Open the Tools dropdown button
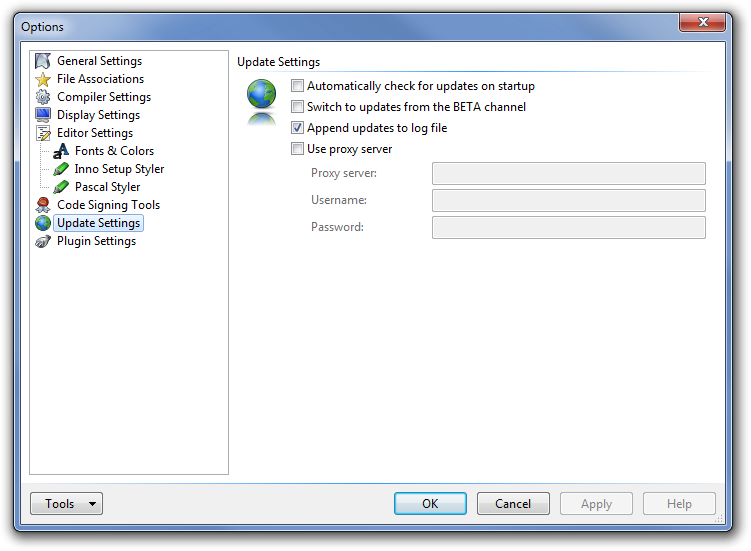Viewport: 751px width, 551px height. pos(66,504)
